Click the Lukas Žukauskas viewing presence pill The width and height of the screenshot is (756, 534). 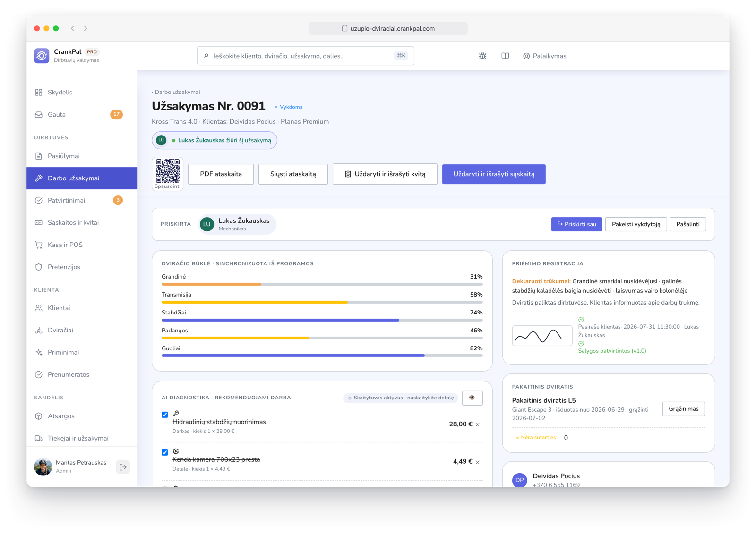click(215, 140)
